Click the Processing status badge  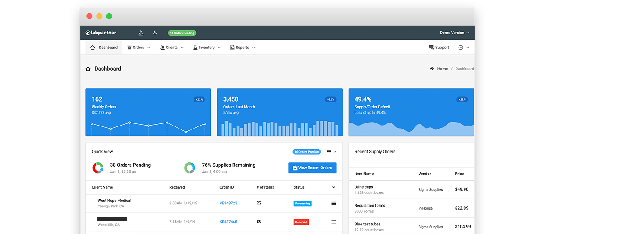[x=303, y=204]
